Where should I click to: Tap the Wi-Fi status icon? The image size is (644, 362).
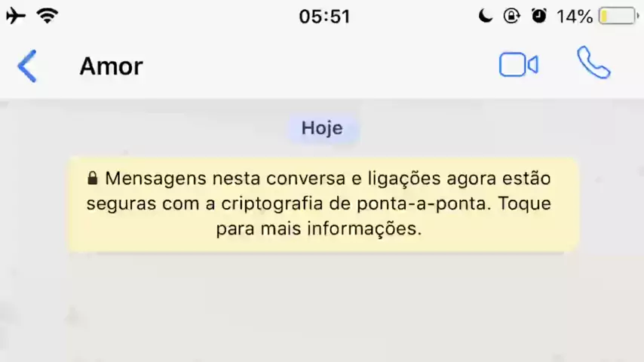coord(48,16)
